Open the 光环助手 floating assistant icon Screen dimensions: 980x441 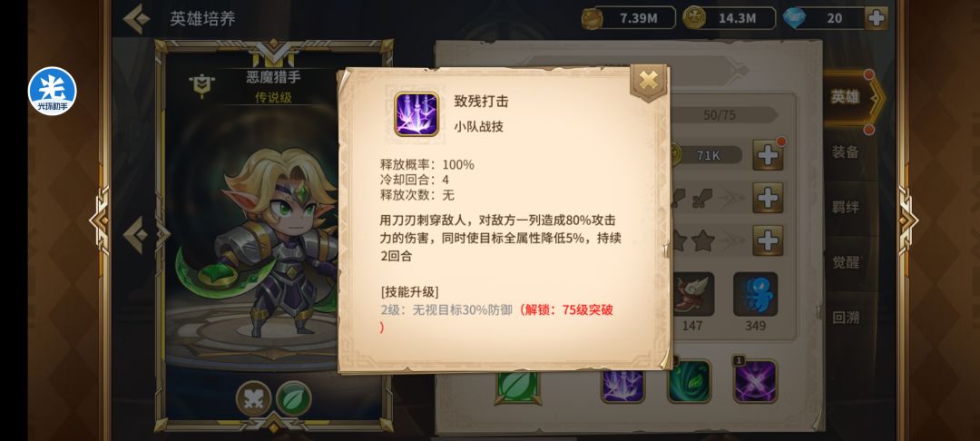(x=52, y=92)
